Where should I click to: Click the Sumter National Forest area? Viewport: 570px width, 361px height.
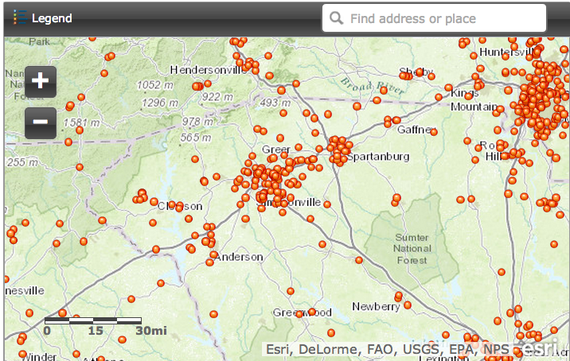412,249
